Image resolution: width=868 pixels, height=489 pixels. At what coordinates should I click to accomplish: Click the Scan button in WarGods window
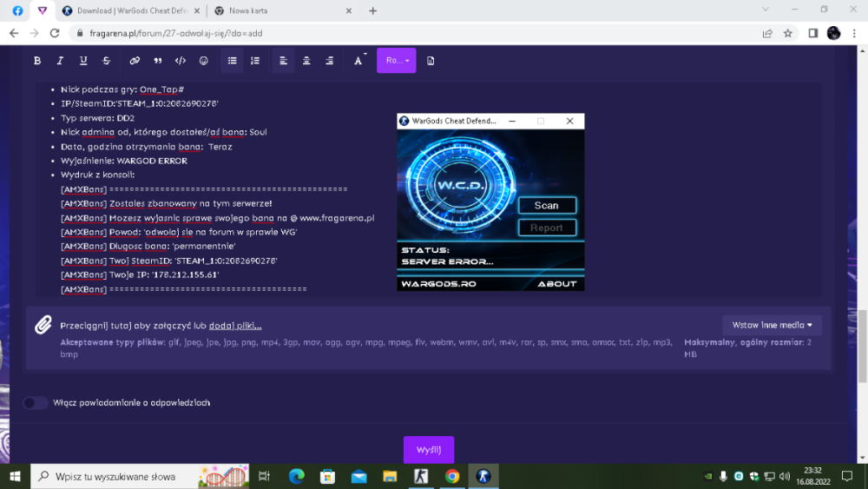pos(546,206)
